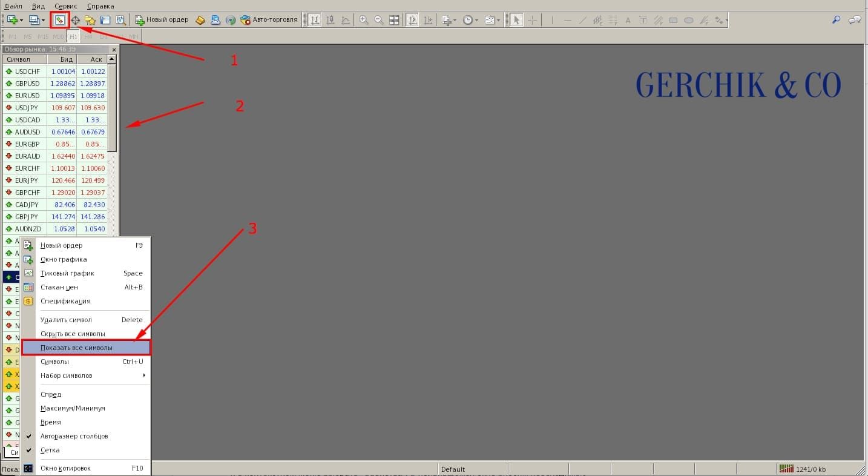Click the zoom out magnifier icon
Screen dimensions: 868x476
coord(379,20)
